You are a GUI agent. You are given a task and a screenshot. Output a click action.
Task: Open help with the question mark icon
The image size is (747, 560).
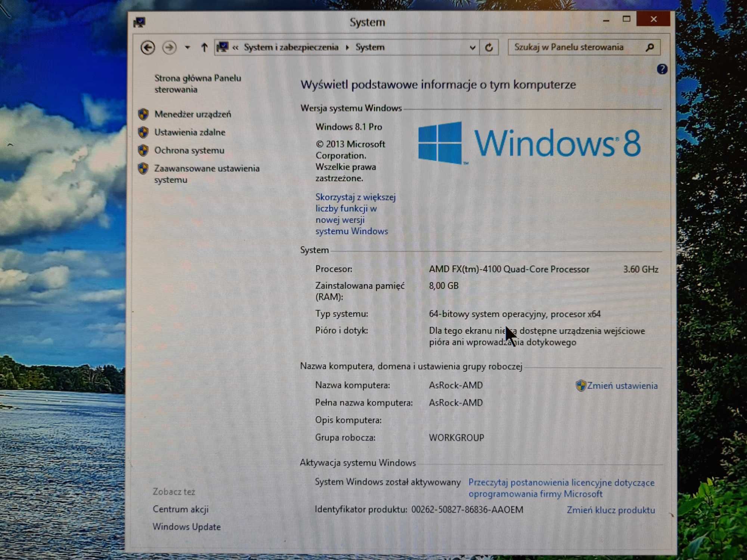[x=662, y=69]
